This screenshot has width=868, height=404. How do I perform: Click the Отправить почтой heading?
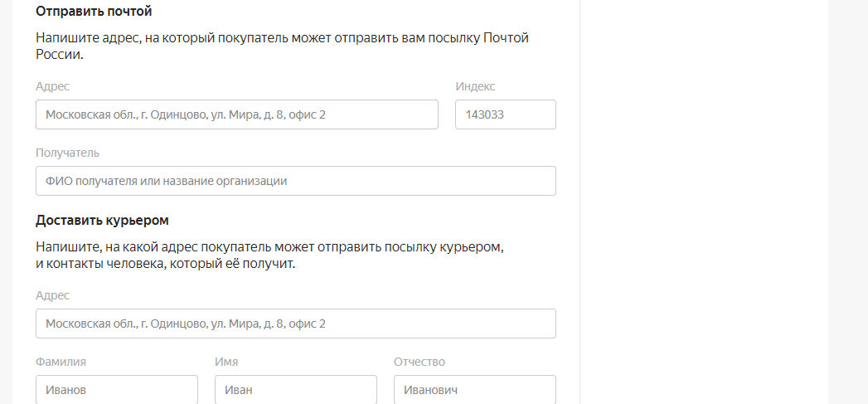94,12
